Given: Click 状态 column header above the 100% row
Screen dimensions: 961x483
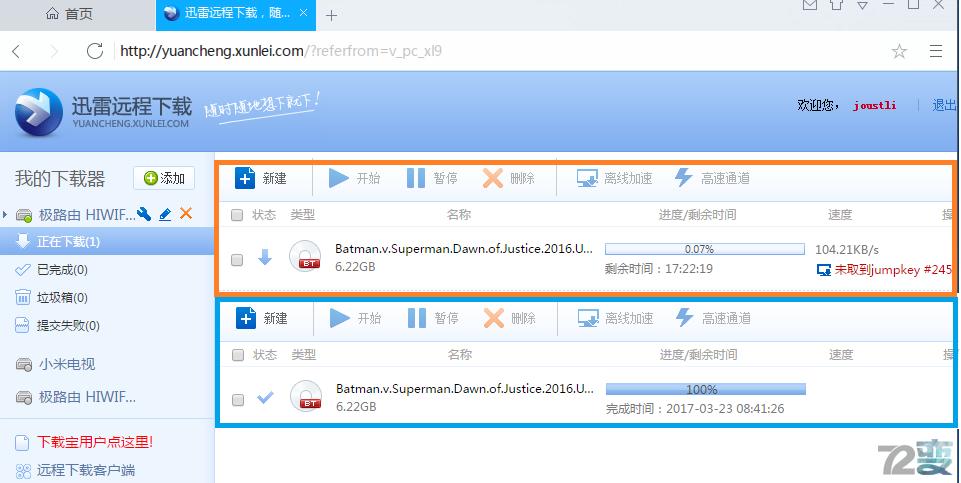Looking at the screenshot, I should (x=265, y=354).
